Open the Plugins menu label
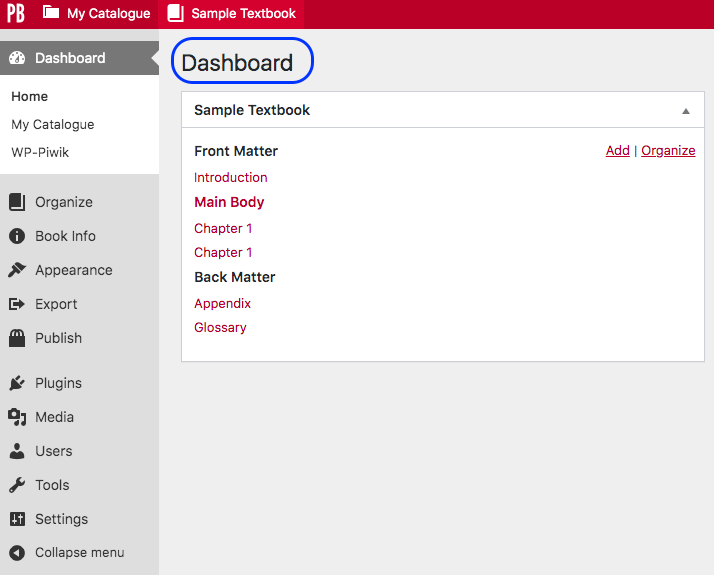The height and width of the screenshot is (575, 714). (x=58, y=383)
